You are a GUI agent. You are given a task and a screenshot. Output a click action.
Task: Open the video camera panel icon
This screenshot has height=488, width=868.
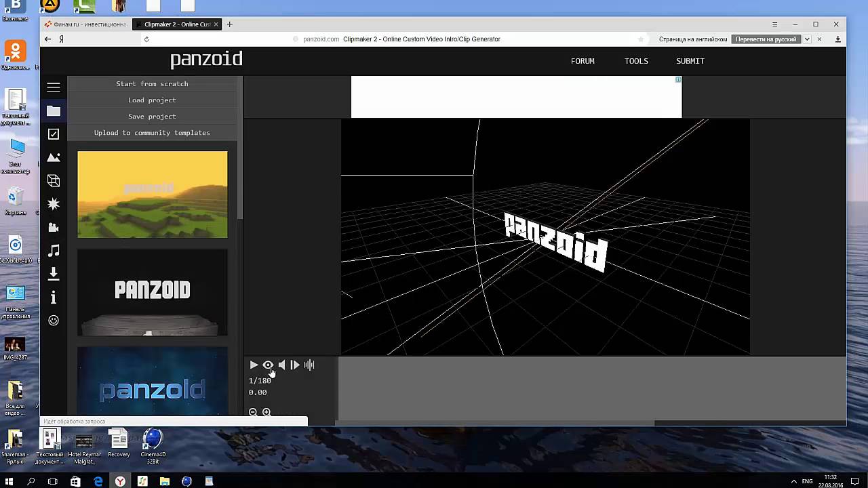(x=54, y=227)
